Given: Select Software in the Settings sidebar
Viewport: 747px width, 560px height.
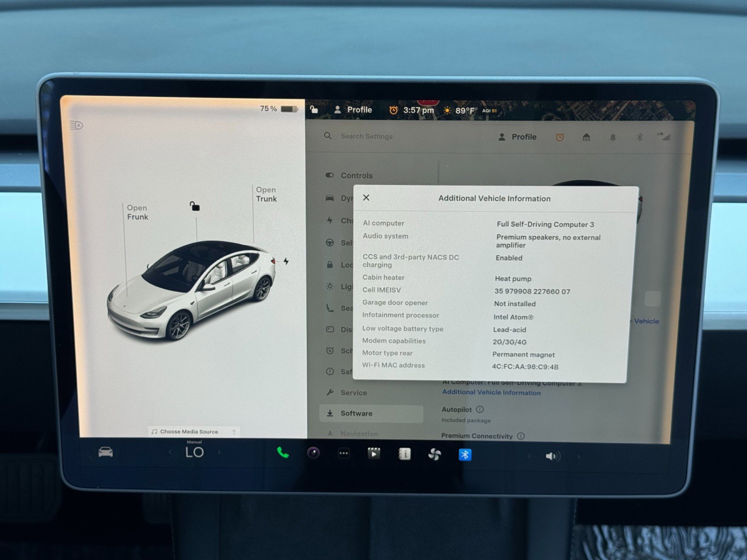Looking at the screenshot, I should click(x=357, y=413).
